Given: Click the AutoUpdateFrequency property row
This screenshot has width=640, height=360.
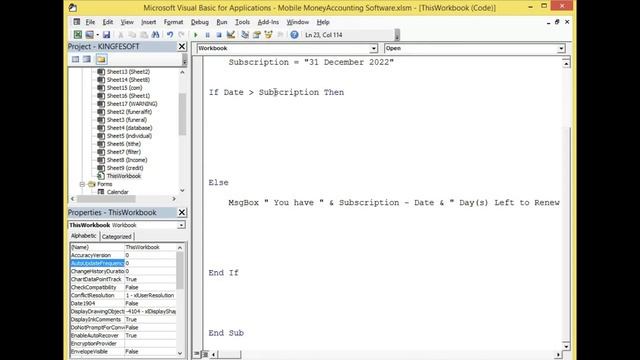Looking at the screenshot, I should pyautogui.click(x=123, y=263).
